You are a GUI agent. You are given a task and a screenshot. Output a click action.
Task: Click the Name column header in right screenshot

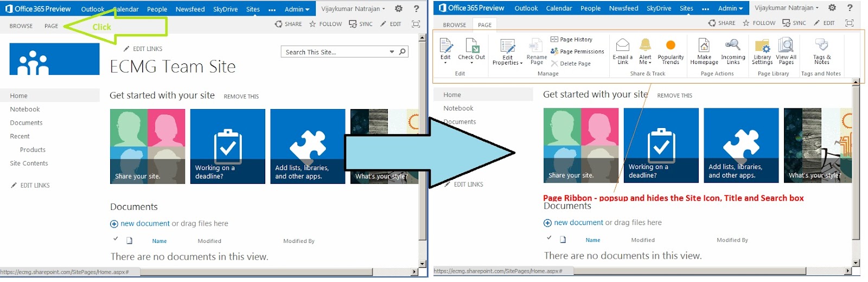coord(593,240)
